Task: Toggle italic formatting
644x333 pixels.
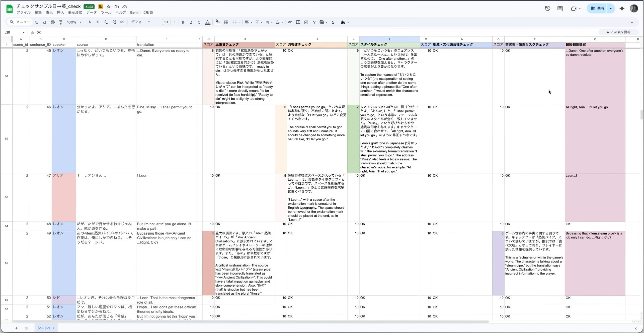Action: 191,22
